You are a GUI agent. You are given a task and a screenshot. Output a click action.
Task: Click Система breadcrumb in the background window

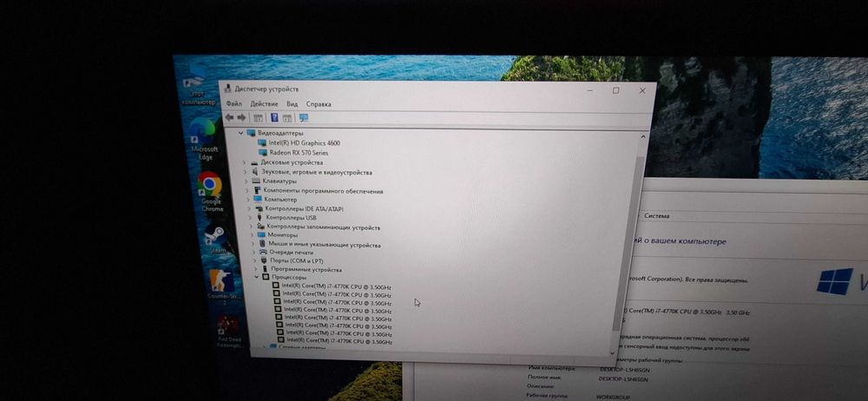[656, 216]
